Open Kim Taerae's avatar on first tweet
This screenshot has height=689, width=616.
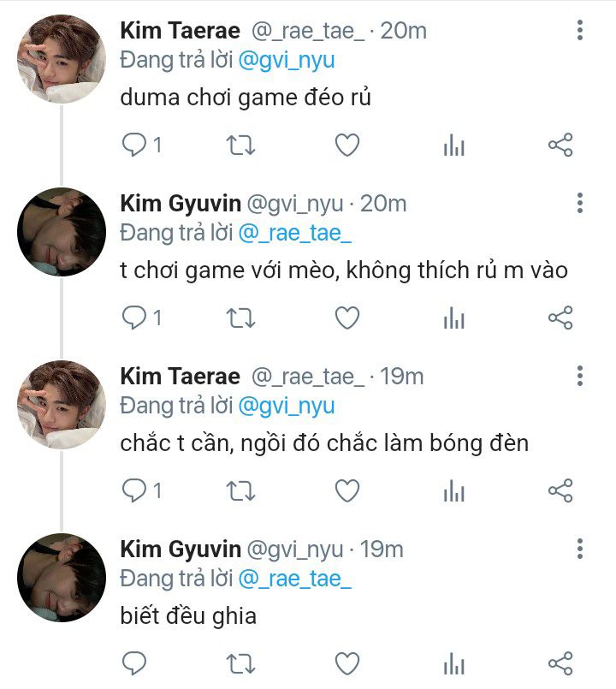point(62,60)
